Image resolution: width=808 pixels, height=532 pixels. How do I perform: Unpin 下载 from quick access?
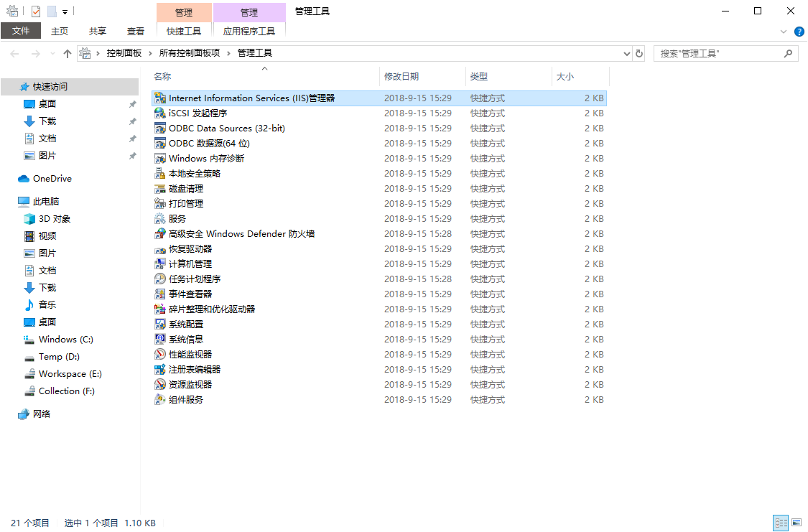point(132,121)
